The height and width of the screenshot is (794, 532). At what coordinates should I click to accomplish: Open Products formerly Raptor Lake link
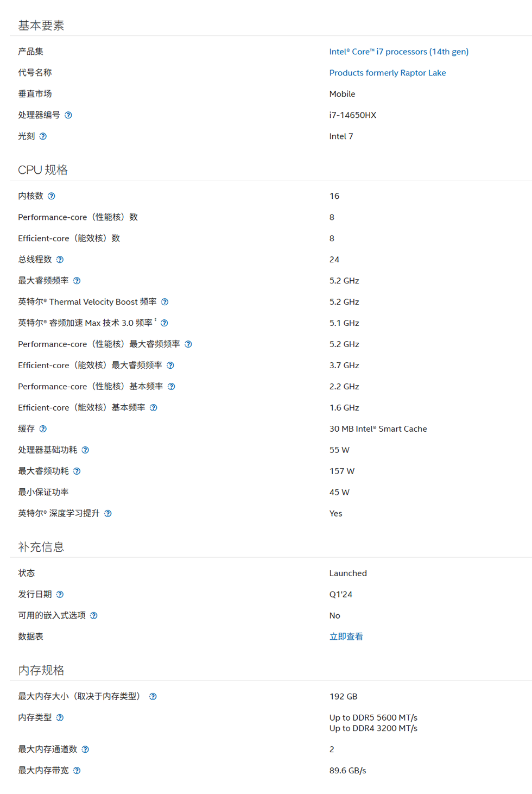click(x=387, y=73)
